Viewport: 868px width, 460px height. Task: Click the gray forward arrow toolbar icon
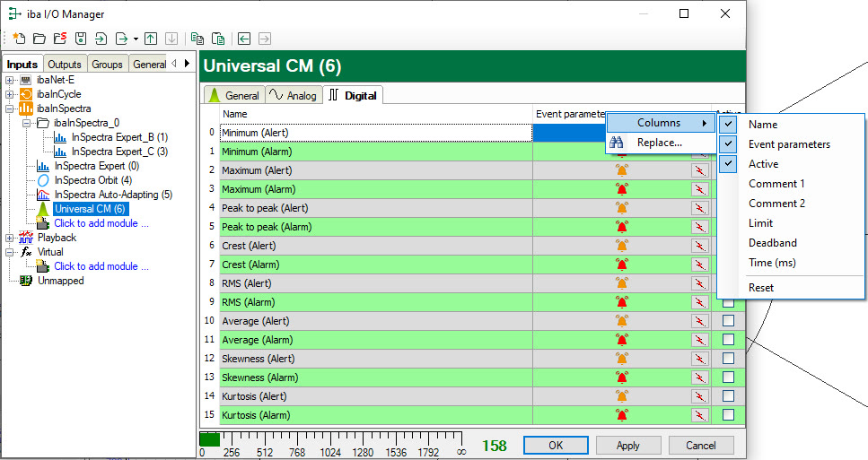(265, 39)
